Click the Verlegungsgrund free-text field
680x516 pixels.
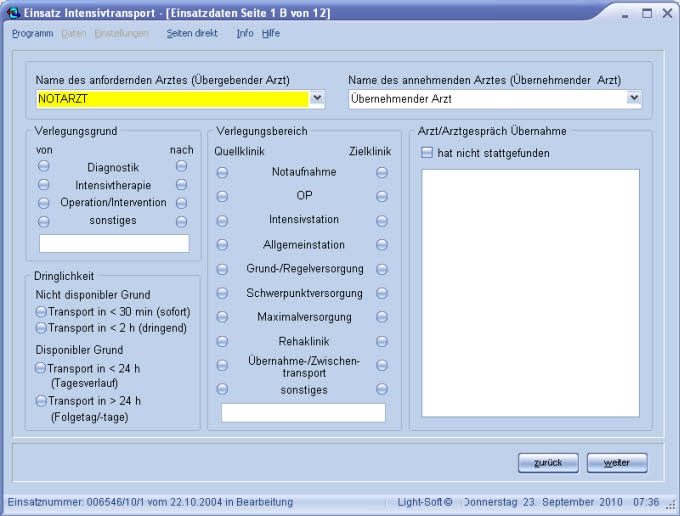[114, 243]
